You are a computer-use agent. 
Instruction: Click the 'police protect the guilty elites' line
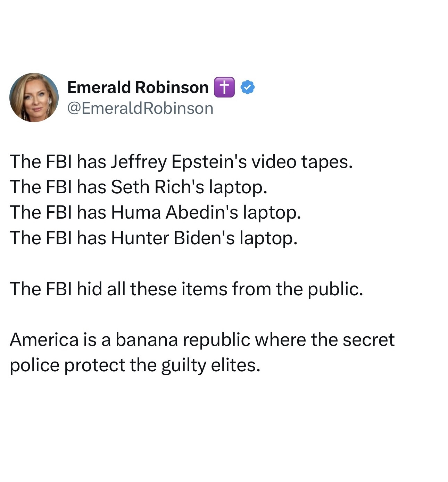pyautogui.click(x=135, y=365)
